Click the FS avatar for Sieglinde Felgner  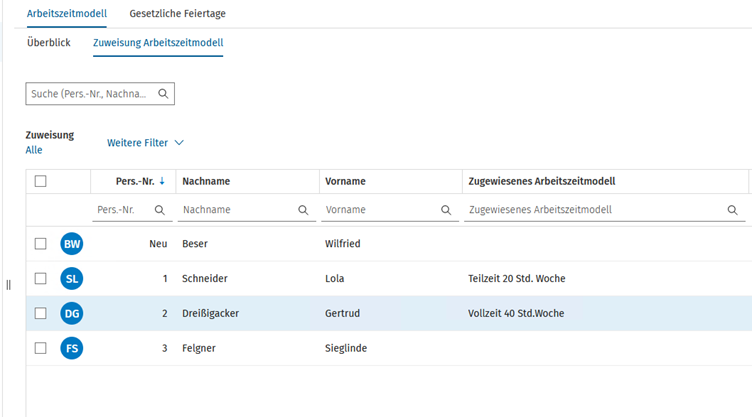(72, 349)
